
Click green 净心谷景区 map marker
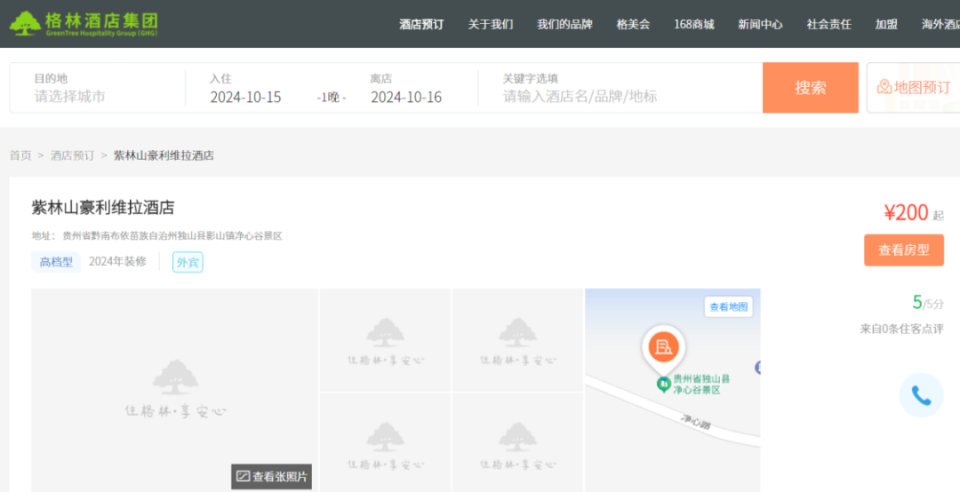[663, 384]
